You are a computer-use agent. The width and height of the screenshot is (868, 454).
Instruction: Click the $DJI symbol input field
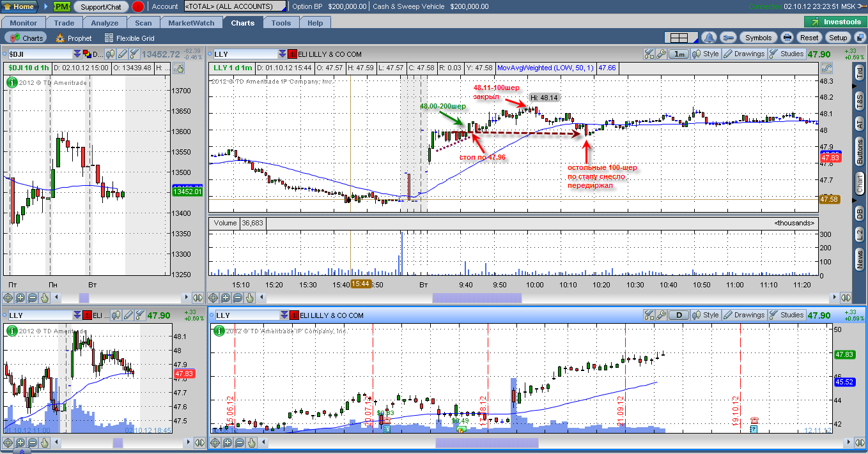40,54
